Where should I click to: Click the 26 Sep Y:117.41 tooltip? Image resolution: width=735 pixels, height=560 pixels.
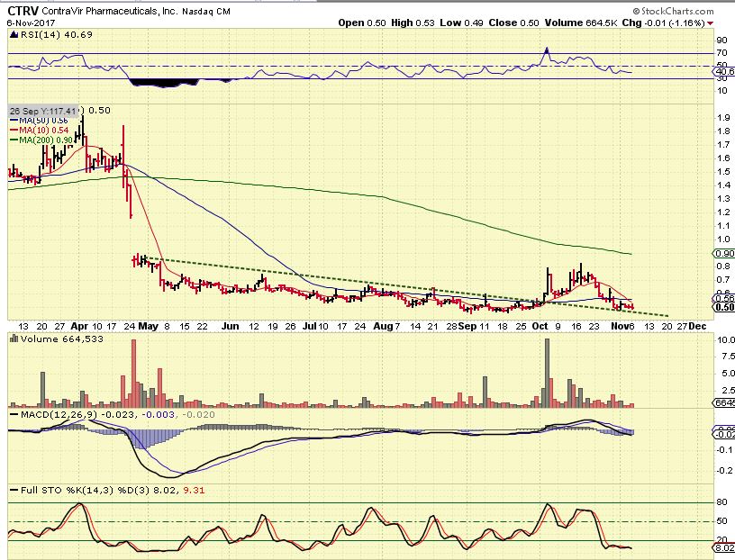[43, 111]
